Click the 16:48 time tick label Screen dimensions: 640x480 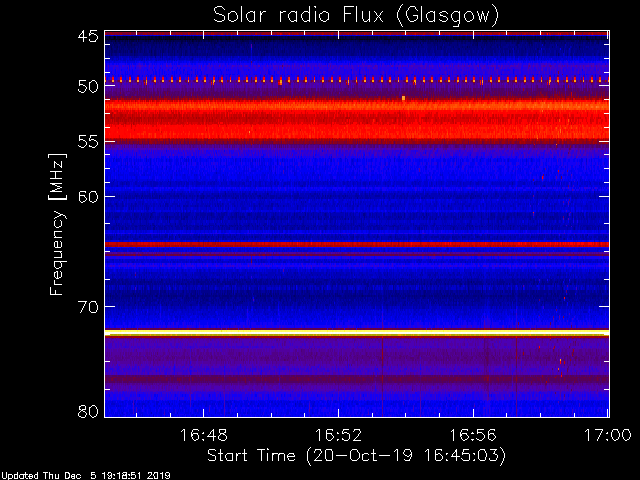coord(203,435)
